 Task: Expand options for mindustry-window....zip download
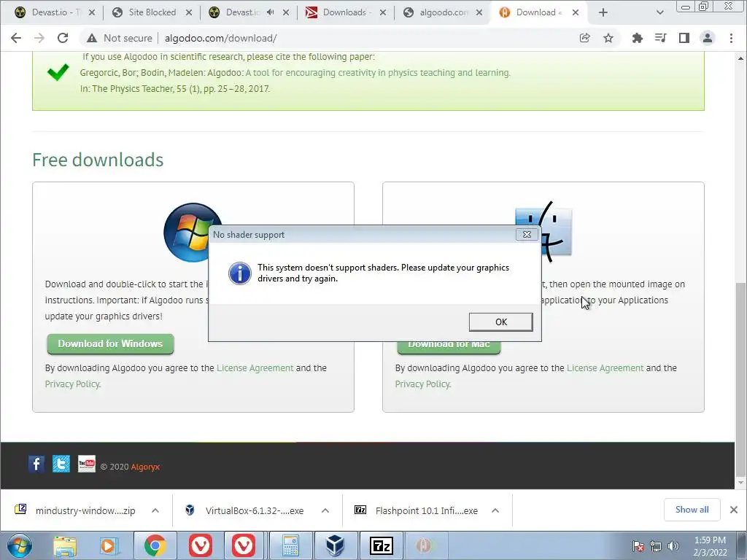point(155,510)
